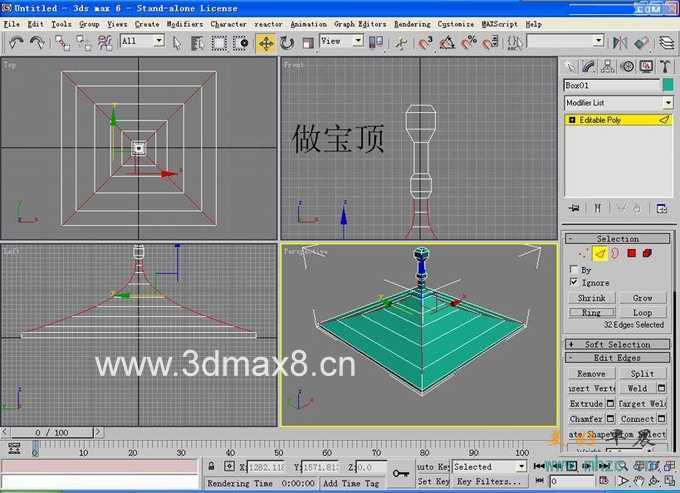This screenshot has height=493, width=680.
Task: Open the Rendering menu
Action: click(412, 24)
